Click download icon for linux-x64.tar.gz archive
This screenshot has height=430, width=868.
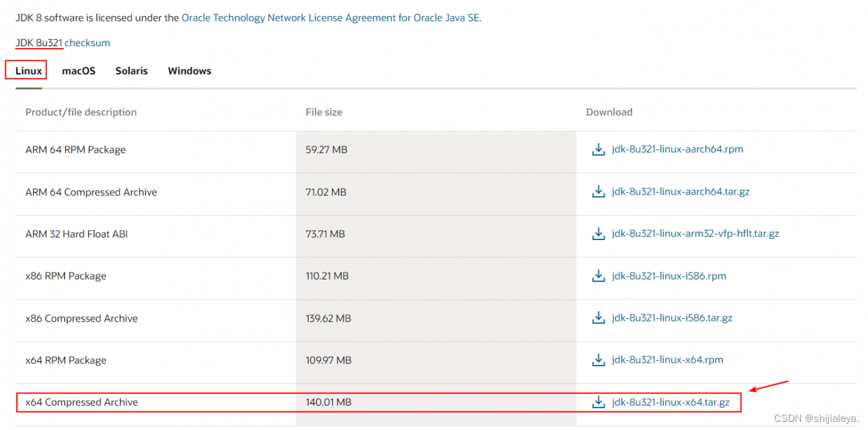tap(598, 402)
